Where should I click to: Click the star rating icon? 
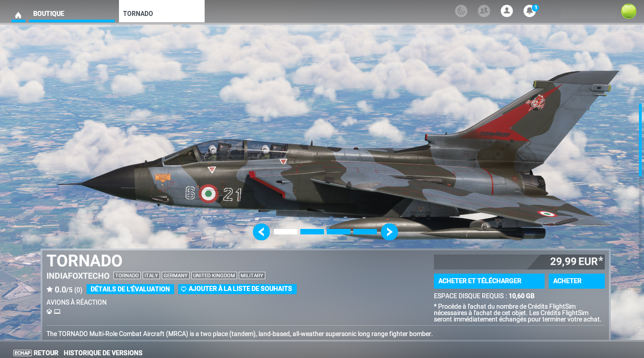coord(50,289)
